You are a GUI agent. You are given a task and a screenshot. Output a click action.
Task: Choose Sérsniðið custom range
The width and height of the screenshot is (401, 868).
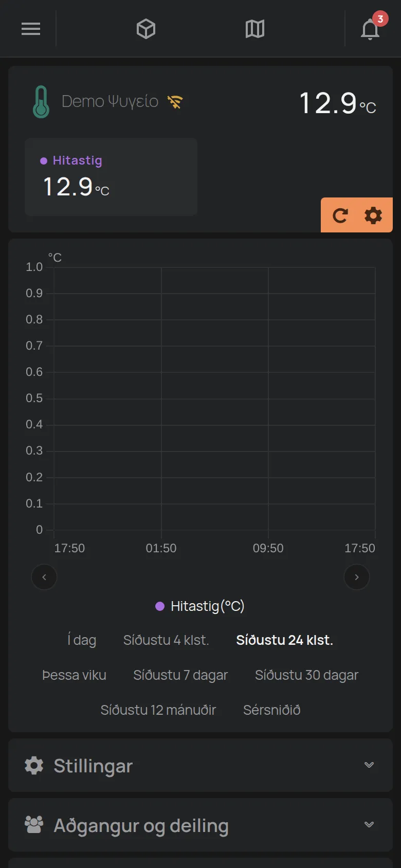coord(271,710)
